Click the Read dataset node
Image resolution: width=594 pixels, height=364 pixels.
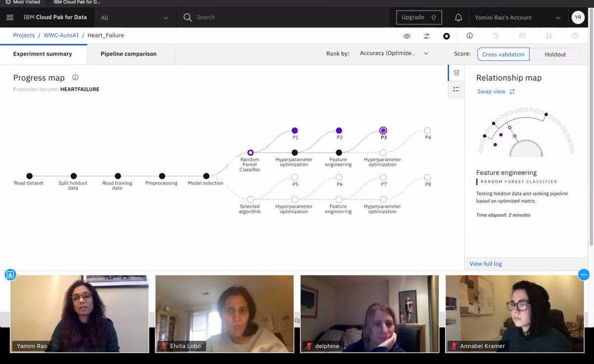29,176
